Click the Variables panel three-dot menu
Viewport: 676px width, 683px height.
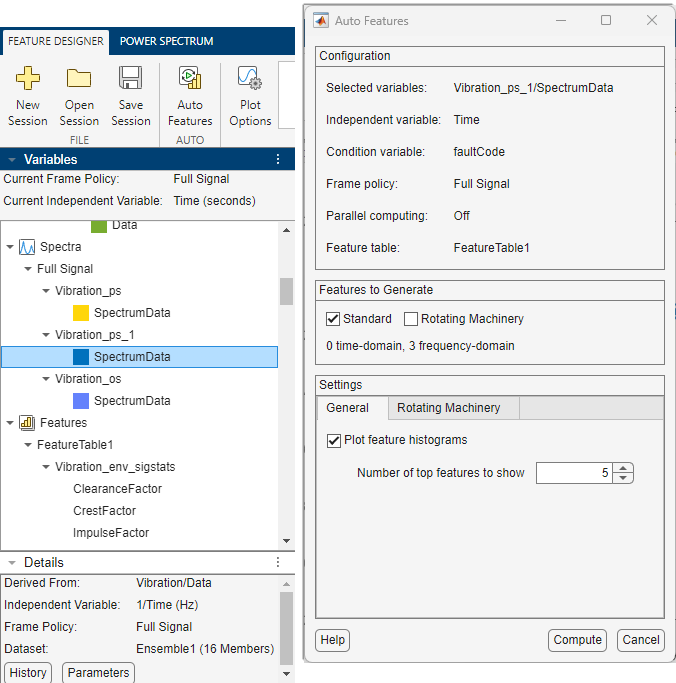pos(278,159)
